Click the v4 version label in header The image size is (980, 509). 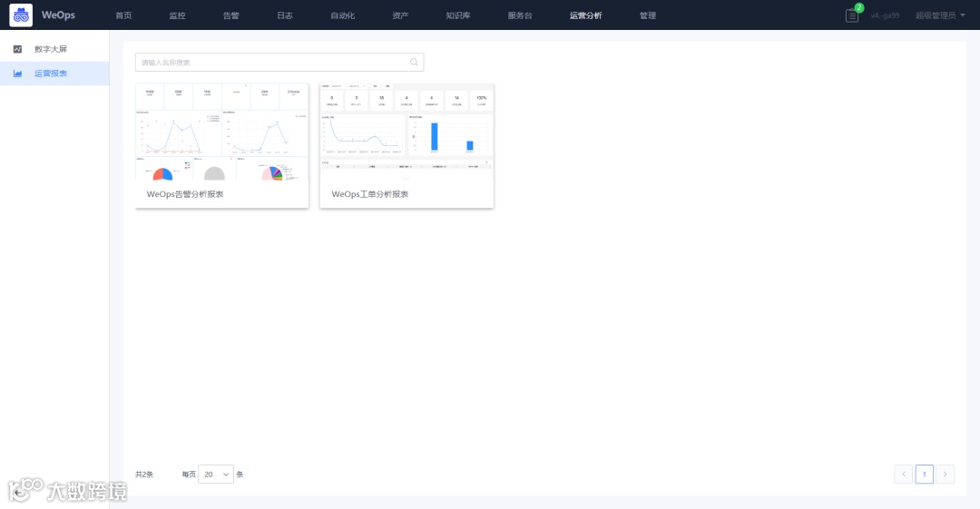click(885, 15)
